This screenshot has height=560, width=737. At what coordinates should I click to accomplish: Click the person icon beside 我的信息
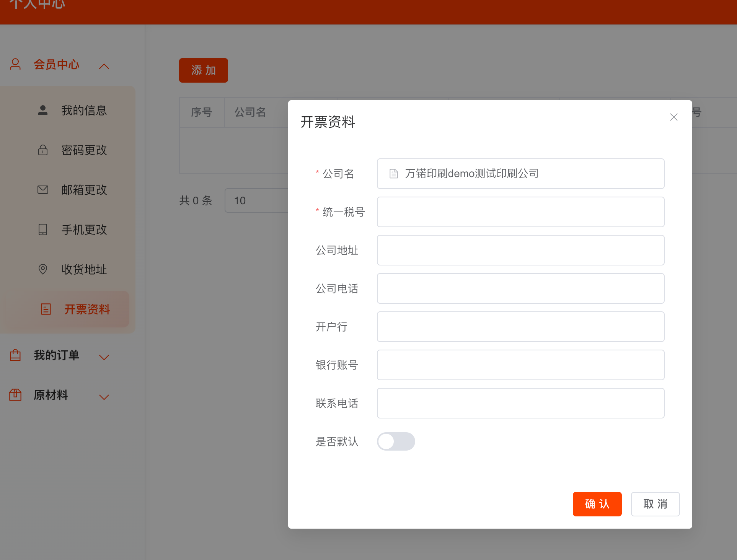point(43,111)
